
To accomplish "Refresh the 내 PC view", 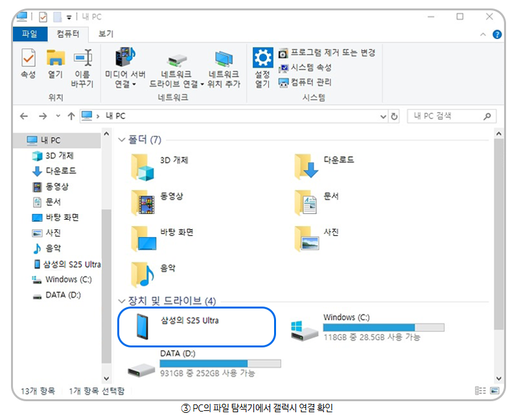I will (x=394, y=117).
